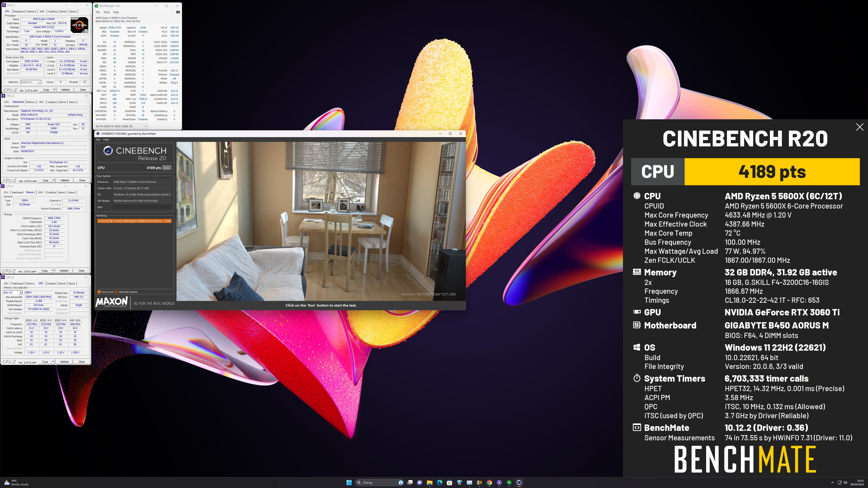The image size is (868, 488).
Task: Open File menu in Cinebench
Action: click(x=98, y=139)
